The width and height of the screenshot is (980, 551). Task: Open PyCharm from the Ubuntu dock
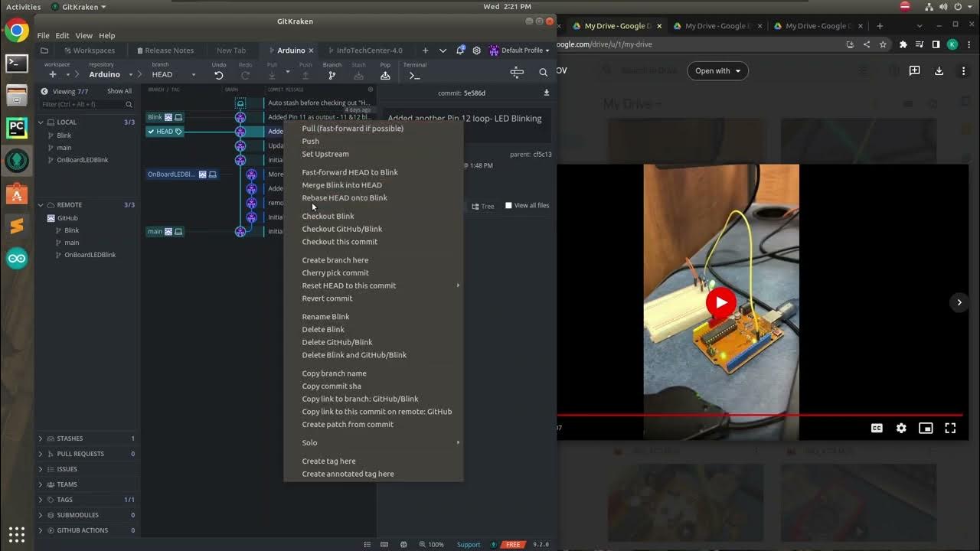[17, 128]
